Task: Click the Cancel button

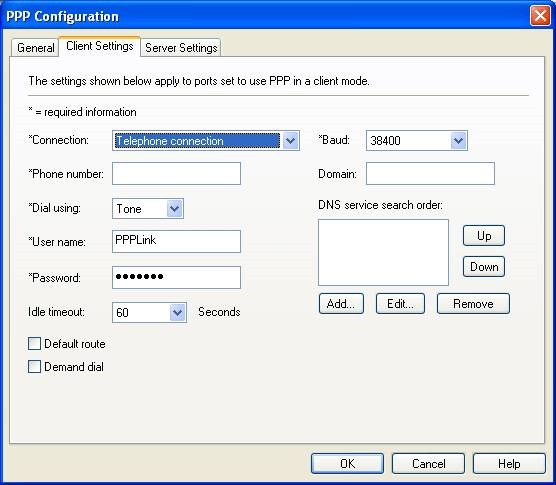Action: coord(428,463)
